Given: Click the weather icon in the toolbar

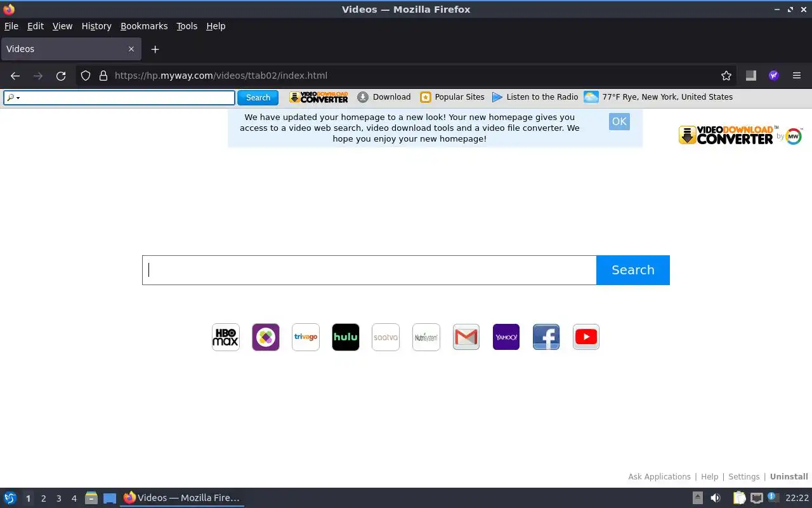Looking at the screenshot, I should pyautogui.click(x=591, y=97).
